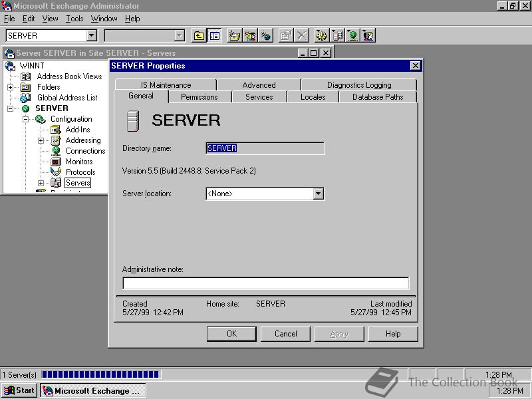Select the Address Book Views book icon
Image resolution: width=532 pixels, height=399 pixels.
point(25,76)
